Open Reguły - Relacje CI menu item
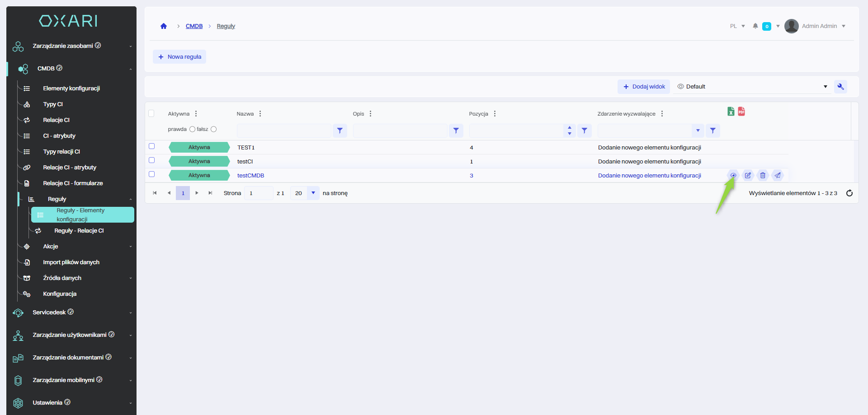This screenshot has width=868, height=415. (79, 231)
